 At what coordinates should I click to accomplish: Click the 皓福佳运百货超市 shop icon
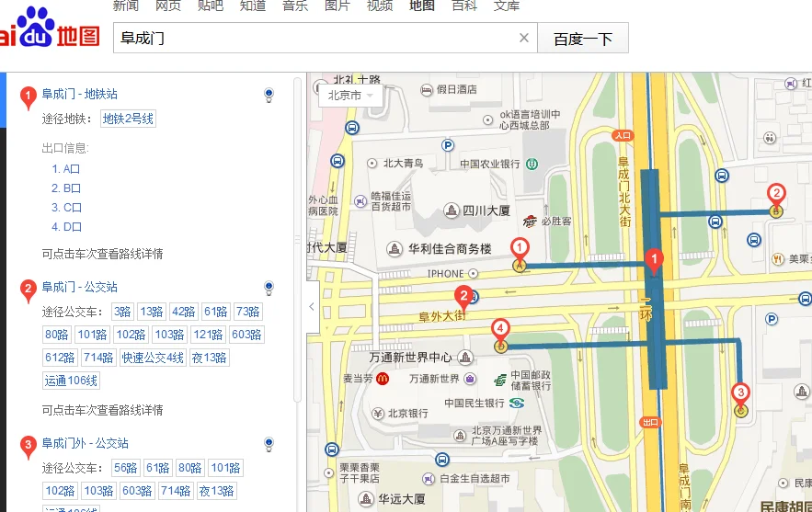(360, 201)
